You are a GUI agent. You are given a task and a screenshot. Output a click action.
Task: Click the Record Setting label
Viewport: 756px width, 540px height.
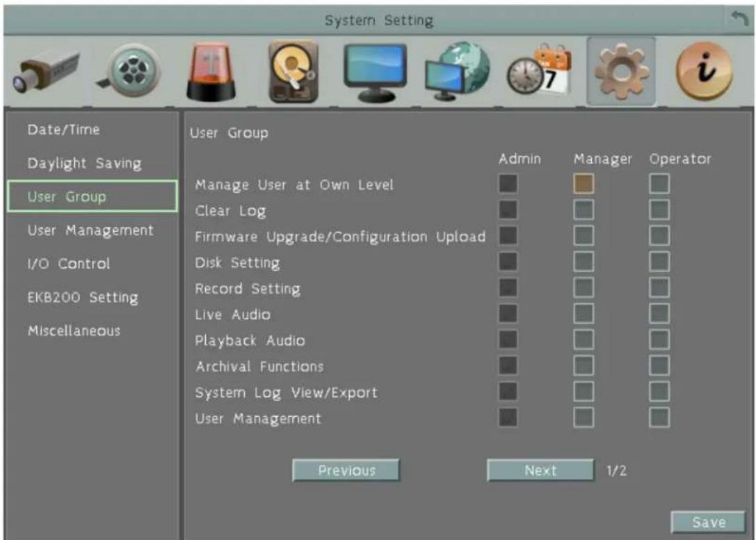click(x=248, y=289)
